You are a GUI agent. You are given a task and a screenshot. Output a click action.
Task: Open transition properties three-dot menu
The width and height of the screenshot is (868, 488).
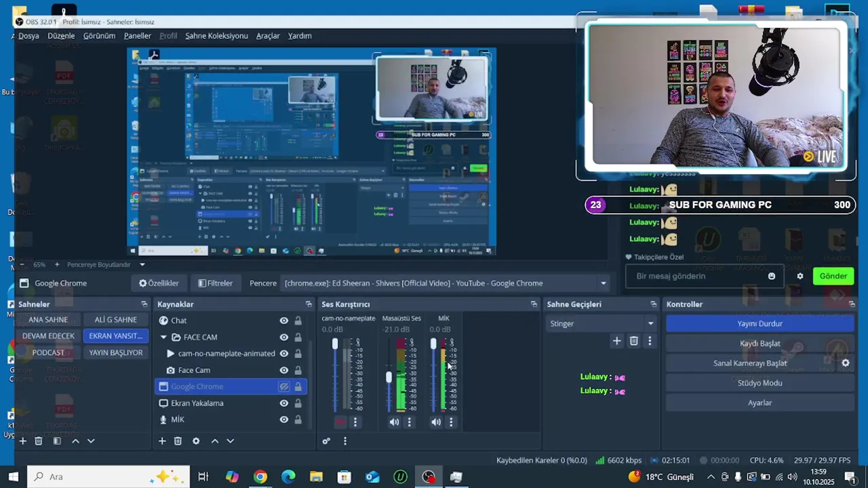pyautogui.click(x=650, y=341)
